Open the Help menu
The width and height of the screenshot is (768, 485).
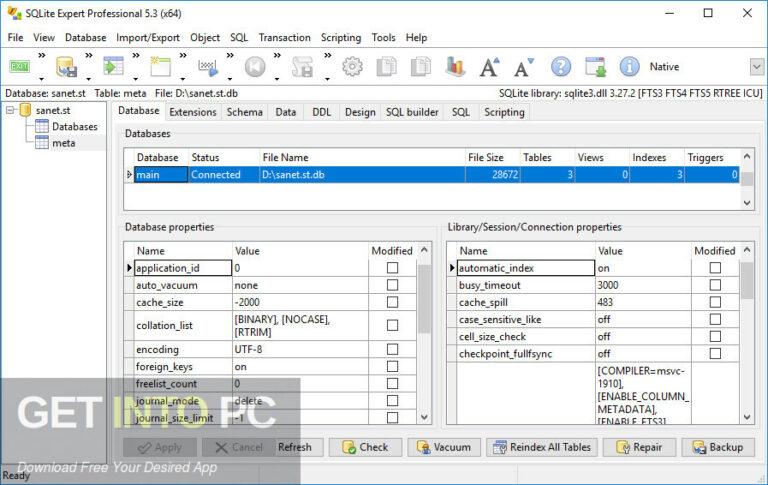tap(416, 38)
